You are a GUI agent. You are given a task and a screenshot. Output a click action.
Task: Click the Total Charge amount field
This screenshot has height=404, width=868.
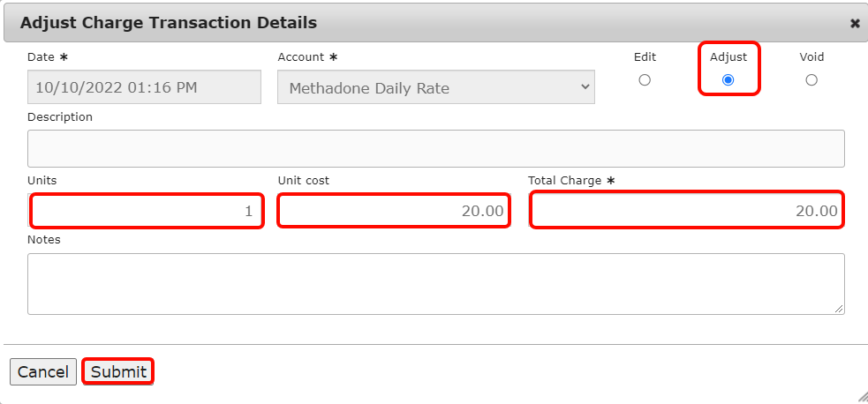[686, 212]
